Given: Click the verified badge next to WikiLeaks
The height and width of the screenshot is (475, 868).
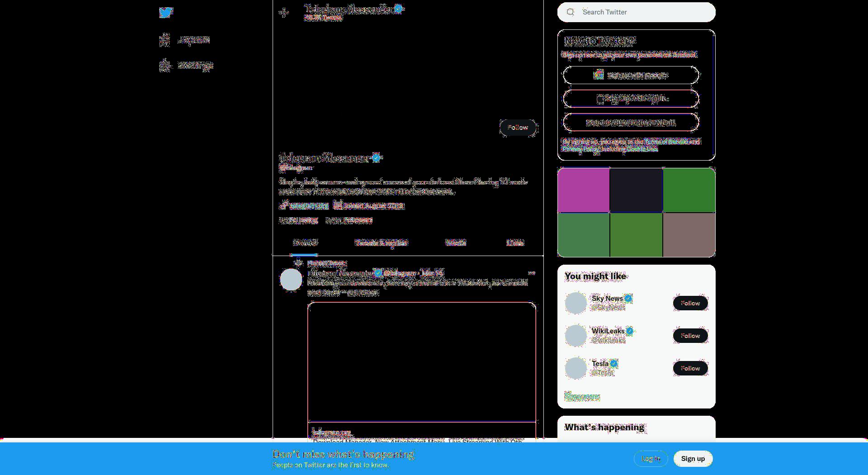Looking at the screenshot, I should pyautogui.click(x=630, y=331).
